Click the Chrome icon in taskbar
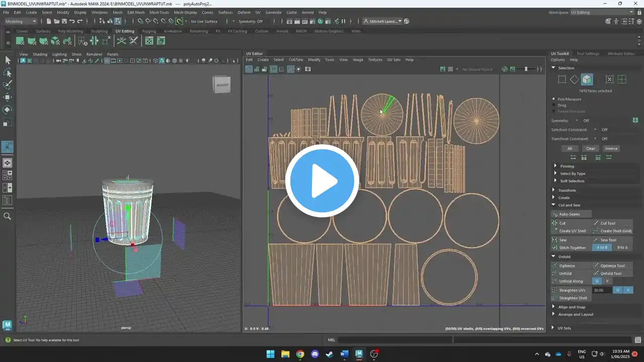This screenshot has height=362, width=644. pyautogui.click(x=300, y=354)
